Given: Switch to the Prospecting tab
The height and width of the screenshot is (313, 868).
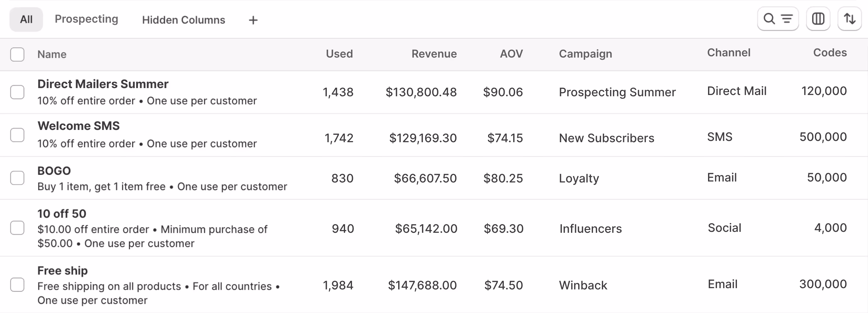Looking at the screenshot, I should click(86, 19).
